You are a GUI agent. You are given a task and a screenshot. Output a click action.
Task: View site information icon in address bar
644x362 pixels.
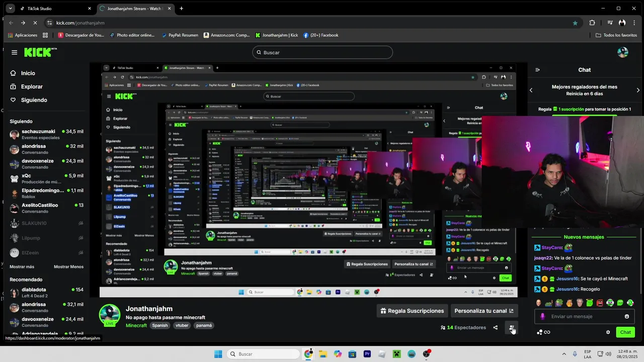click(x=49, y=23)
